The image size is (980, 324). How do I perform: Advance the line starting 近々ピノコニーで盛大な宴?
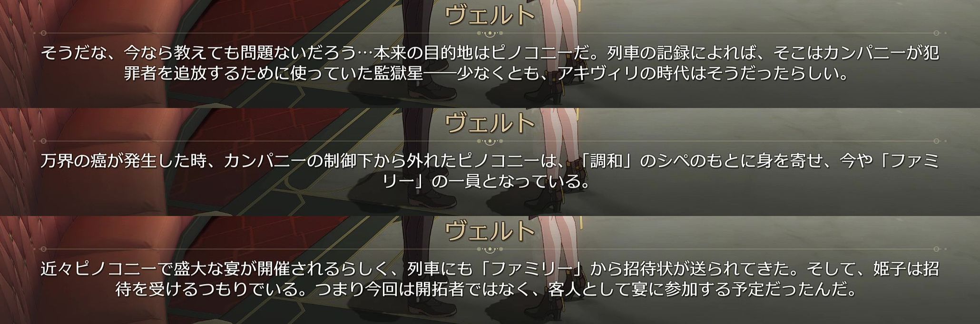pyautogui.click(x=490, y=269)
